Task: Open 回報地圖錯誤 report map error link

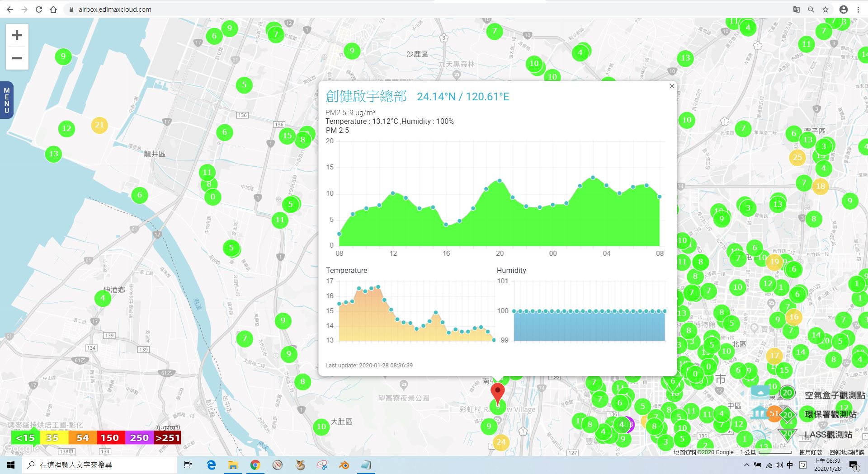Action: 846,452
